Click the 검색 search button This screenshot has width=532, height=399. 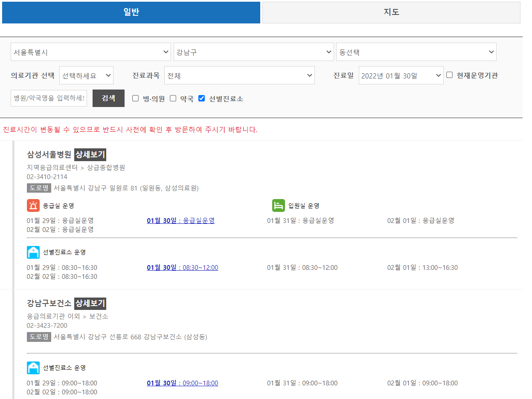(108, 98)
